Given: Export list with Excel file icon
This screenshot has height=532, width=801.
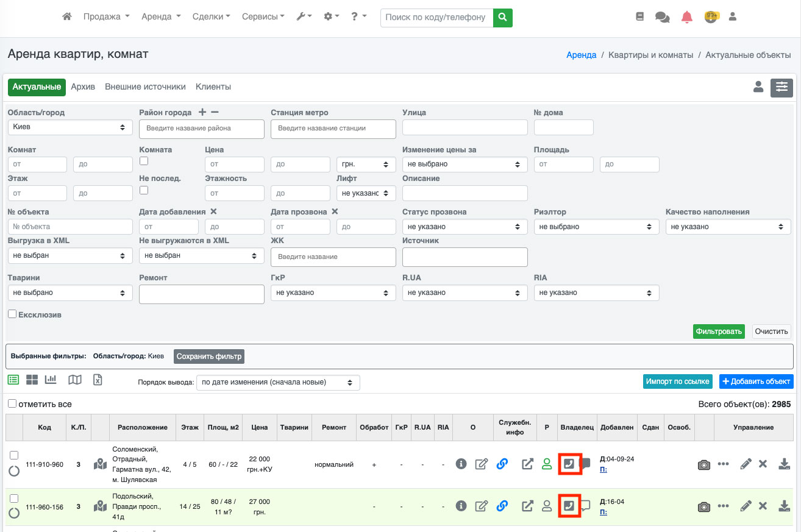Looking at the screenshot, I should [97, 380].
